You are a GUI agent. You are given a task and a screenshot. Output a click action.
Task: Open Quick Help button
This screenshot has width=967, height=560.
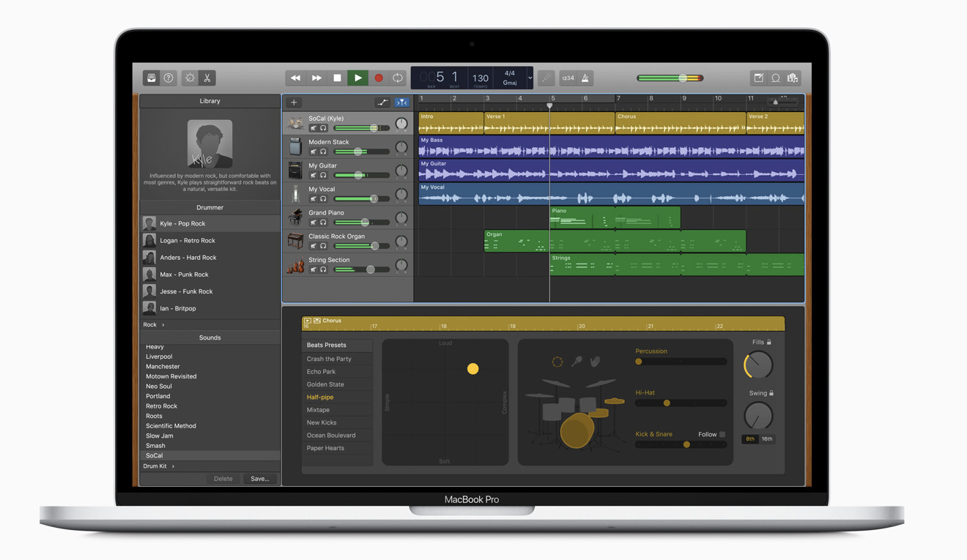[x=168, y=78]
